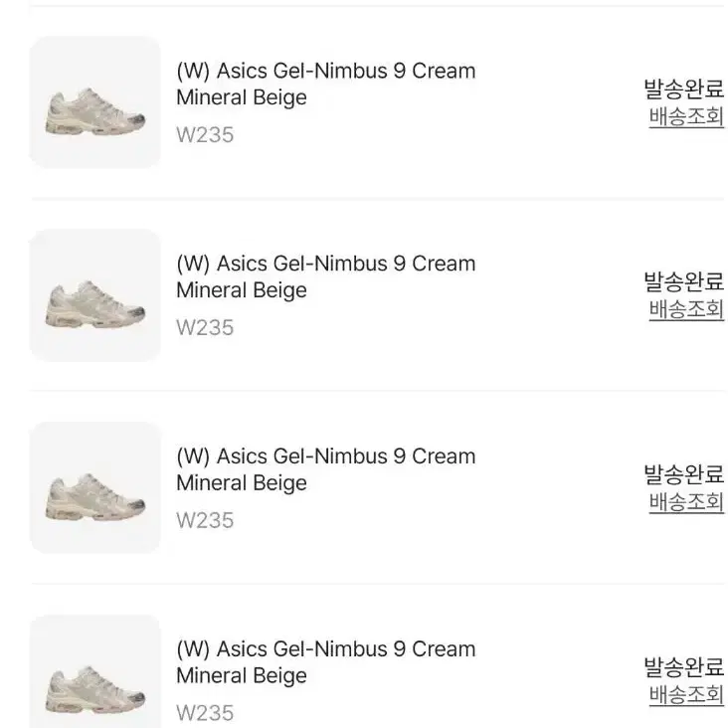Image resolution: width=728 pixels, height=728 pixels.
Task: Select second order's product title text
Action: 326,276
